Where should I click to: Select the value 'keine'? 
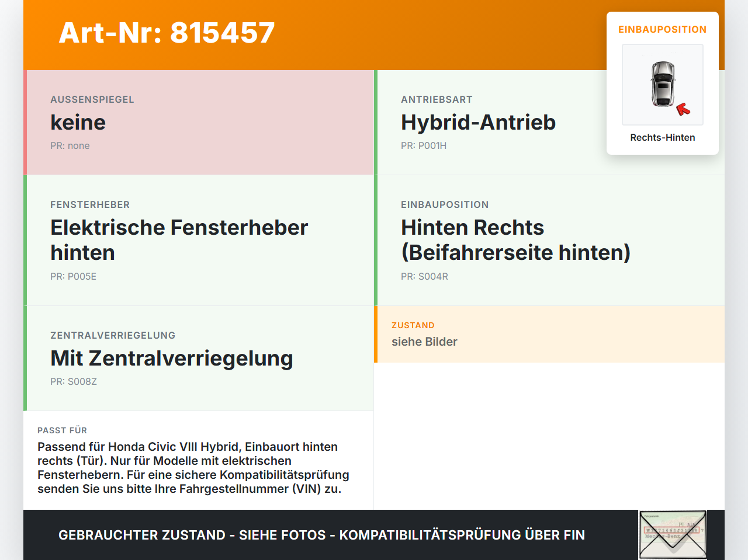tap(78, 122)
